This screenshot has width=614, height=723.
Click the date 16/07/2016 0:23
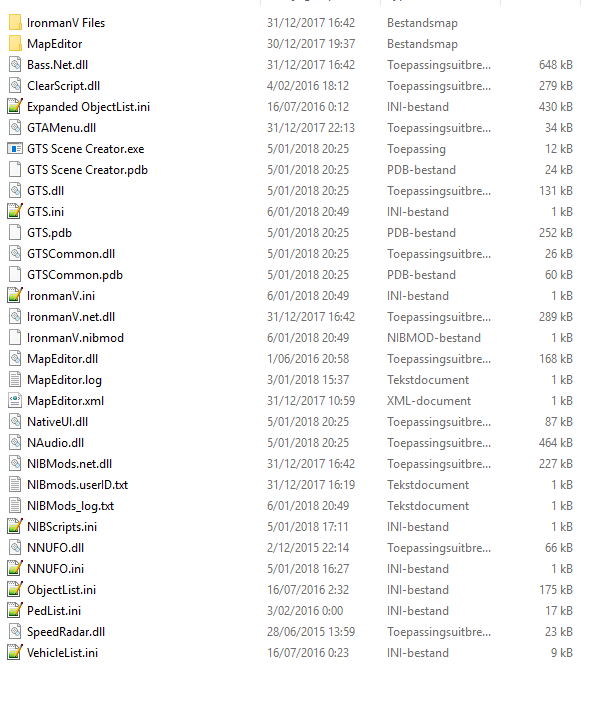(x=307, y=652)
